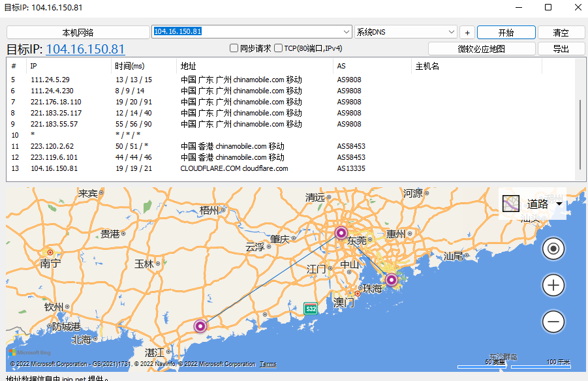The image size is (588, 381).
Task: Click the 主机名 column header
Action: coord(476,66)
